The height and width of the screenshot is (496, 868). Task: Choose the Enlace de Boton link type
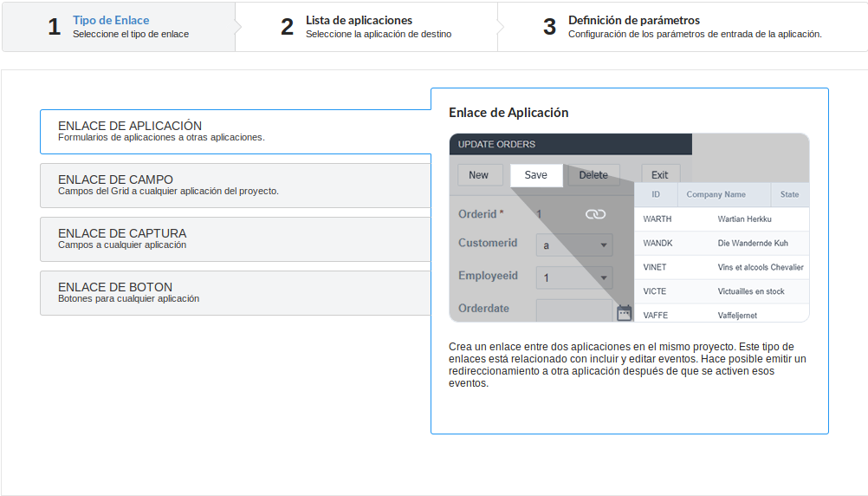coord(236,292)
